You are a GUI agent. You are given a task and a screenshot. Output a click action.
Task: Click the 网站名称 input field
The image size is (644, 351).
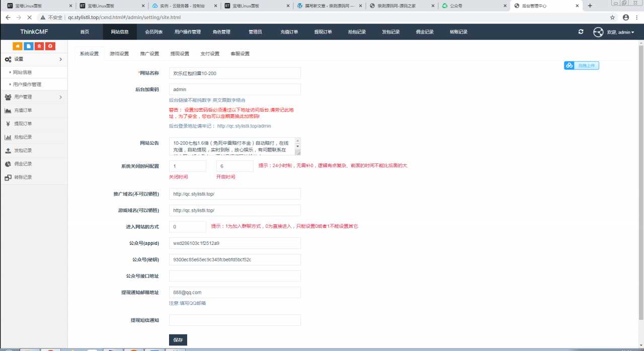[x=234, y=73]
